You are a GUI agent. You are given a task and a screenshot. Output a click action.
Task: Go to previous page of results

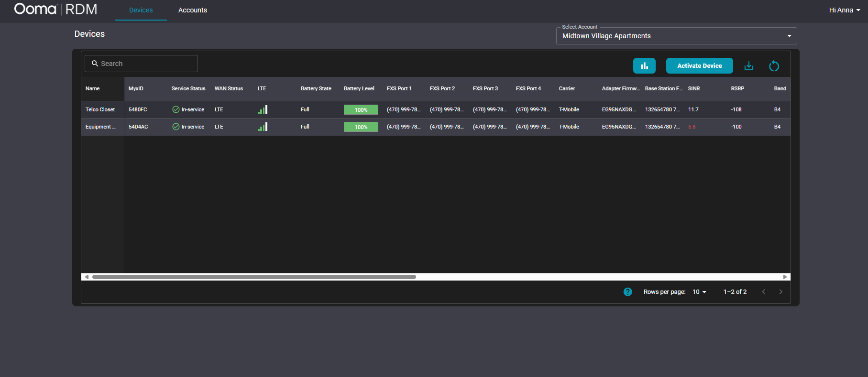[x=764, y=292]
